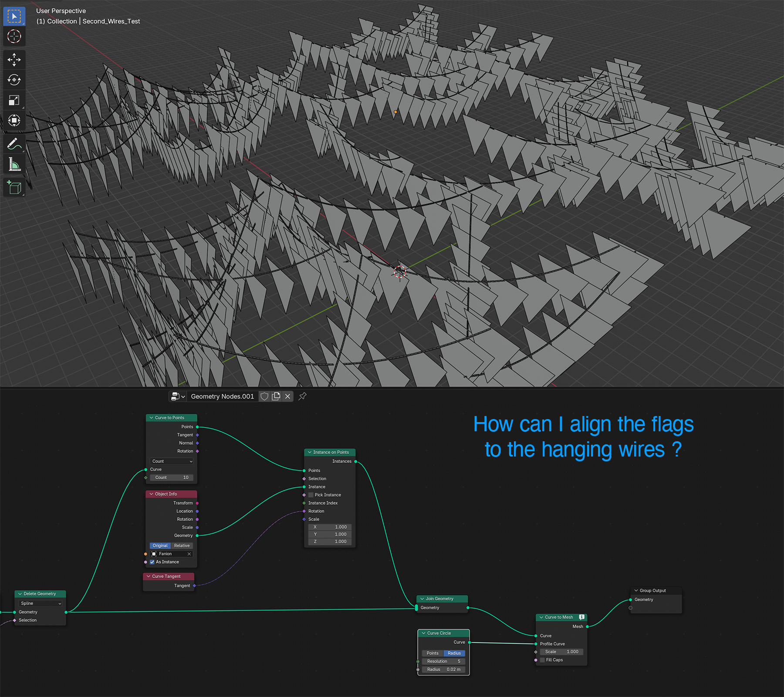Clear the Fanion object field
The height and width of the screenshot is (697, 784).
(189, 554)
